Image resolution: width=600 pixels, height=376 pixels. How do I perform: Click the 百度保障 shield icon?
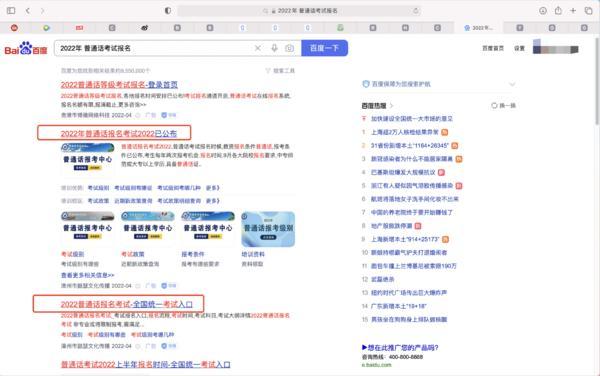(365, 84)
